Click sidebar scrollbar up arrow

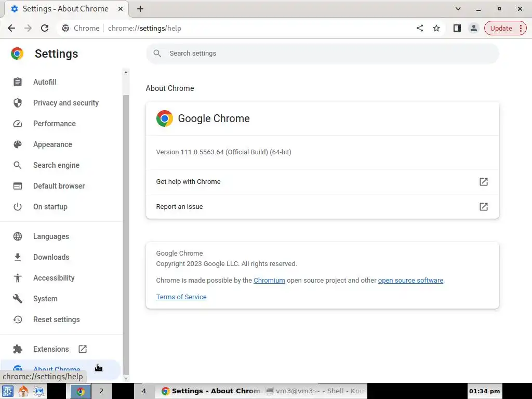coord(126,72)
